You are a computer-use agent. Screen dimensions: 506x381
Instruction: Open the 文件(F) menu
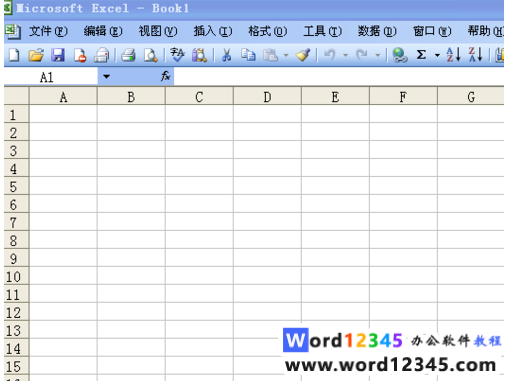pyautogui.click(x=48, y=31)
